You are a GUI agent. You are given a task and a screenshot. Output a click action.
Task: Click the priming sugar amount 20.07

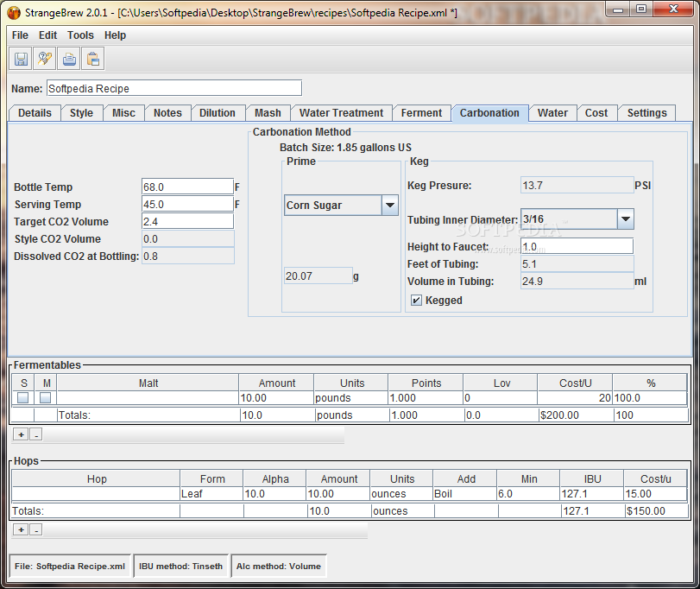coord(318,276)
